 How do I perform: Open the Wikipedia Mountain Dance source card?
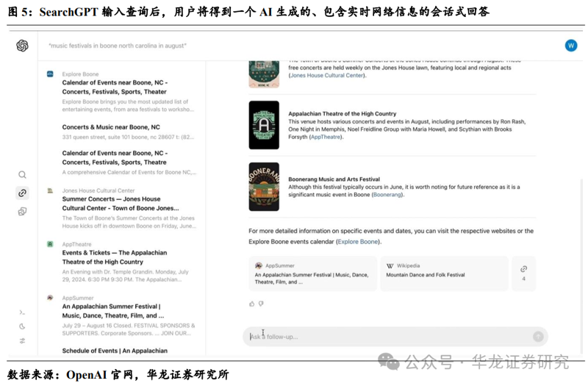[445, 274]
